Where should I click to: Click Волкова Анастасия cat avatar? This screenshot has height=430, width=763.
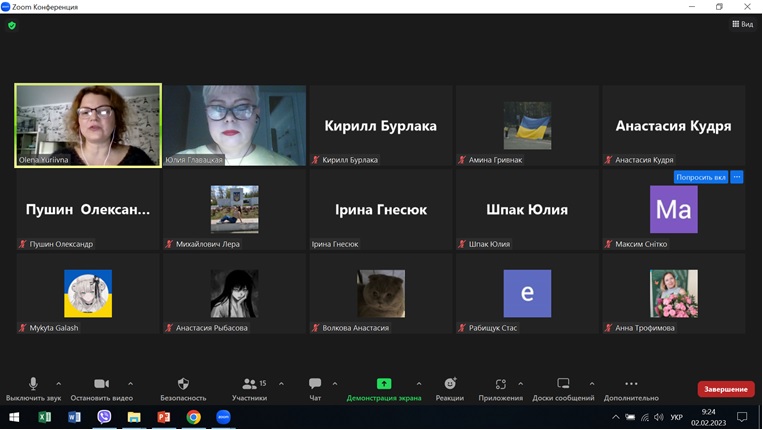point(381,293)
